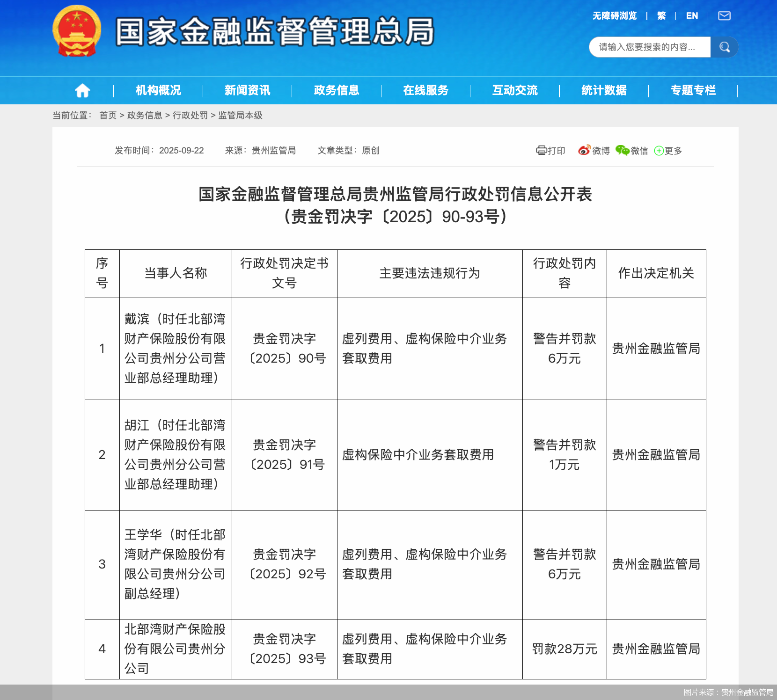Click violation cell 虚构保险中介业务套取费用 in row 2

tap(430, 455)
